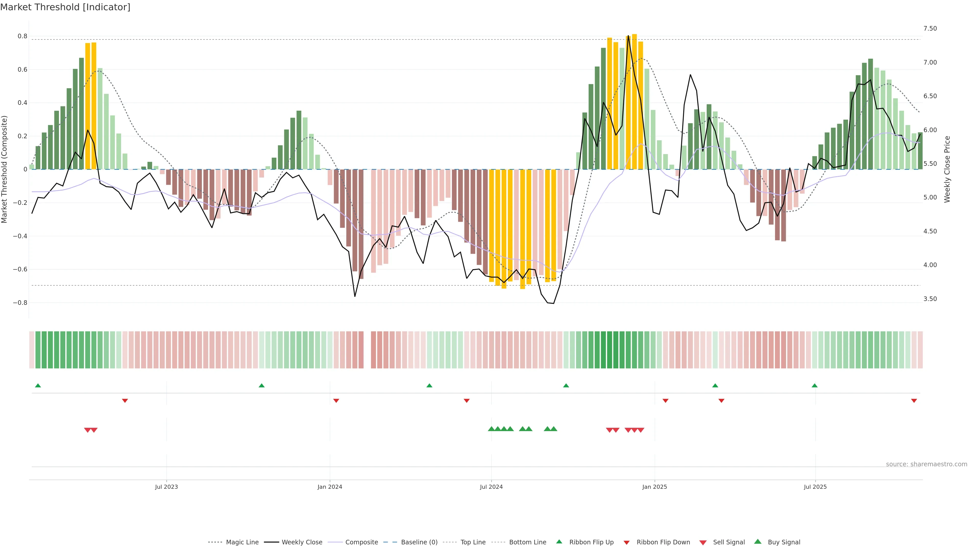Toggle the Top Line legend entry
The height and width of the screenshot is (551, 980).
point(473,542)
